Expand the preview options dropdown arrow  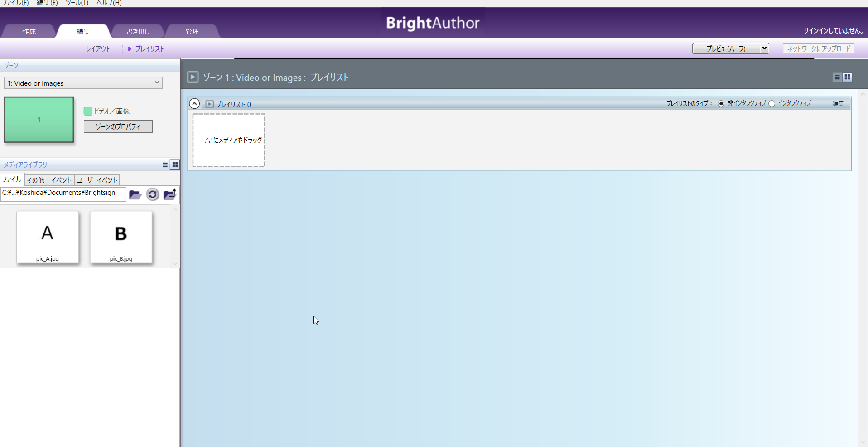[x=764, y=48]
